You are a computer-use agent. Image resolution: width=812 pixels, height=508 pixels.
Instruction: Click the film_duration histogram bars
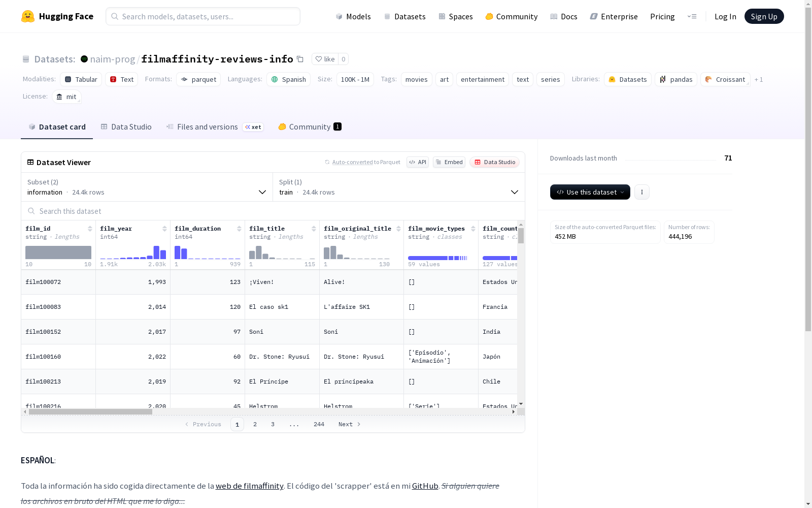pos(208,252)
